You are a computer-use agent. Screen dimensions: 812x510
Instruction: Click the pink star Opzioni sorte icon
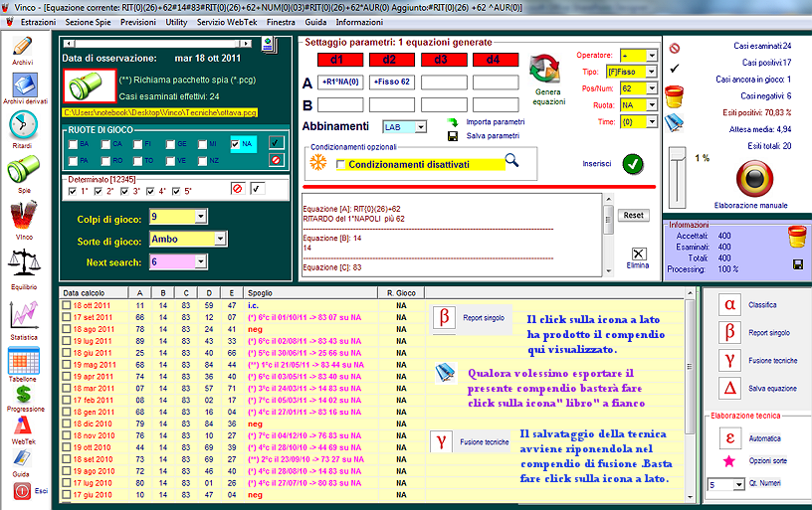tap(729, 461)
